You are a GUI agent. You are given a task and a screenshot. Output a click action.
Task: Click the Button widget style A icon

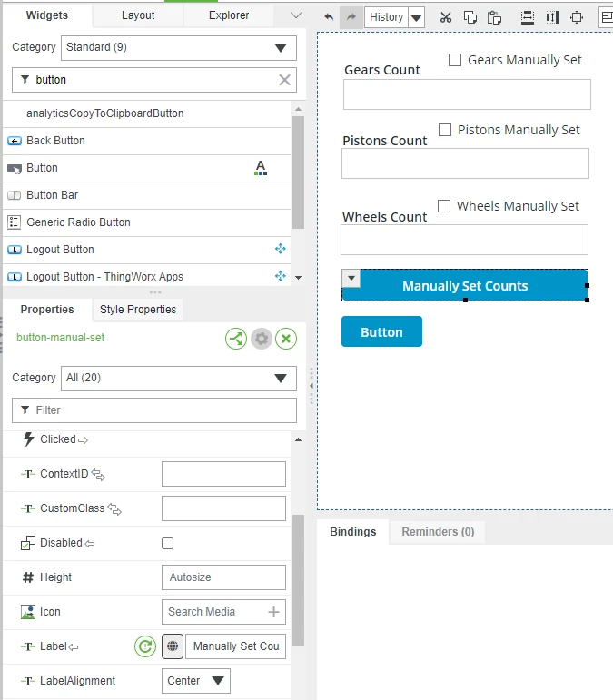tap(261, 168)
